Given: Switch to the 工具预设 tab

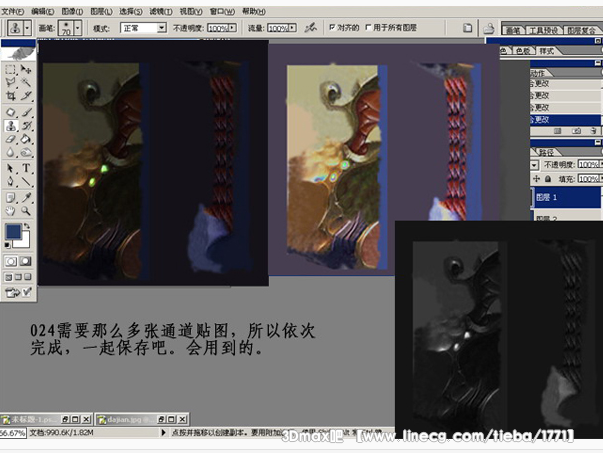Looking at the screenshot, I should [x=543, y=30].
